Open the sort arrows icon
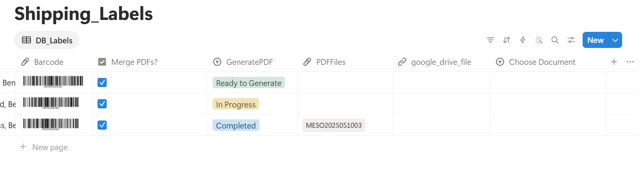Image resolution: width=644 pixels, height=188 pixels. tap(507, 40)
